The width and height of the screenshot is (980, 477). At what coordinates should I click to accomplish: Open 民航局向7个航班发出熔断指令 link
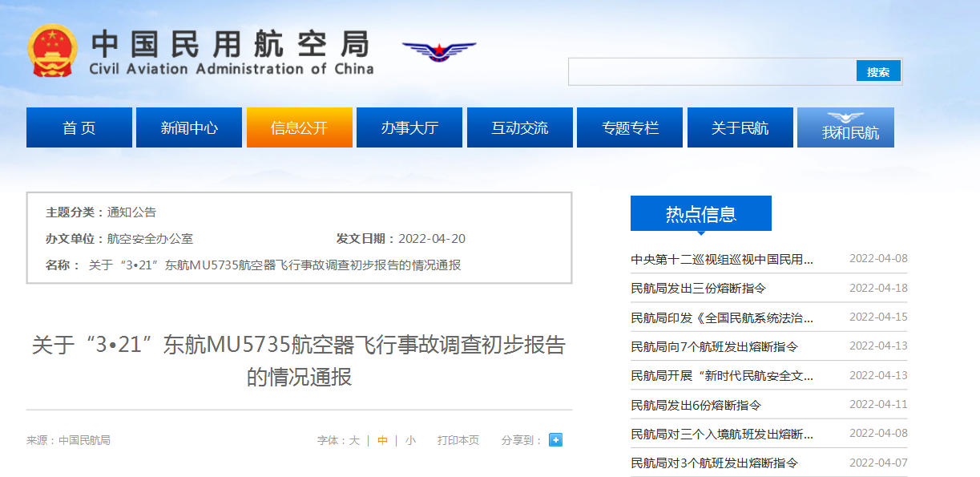[x=715, y=346]
